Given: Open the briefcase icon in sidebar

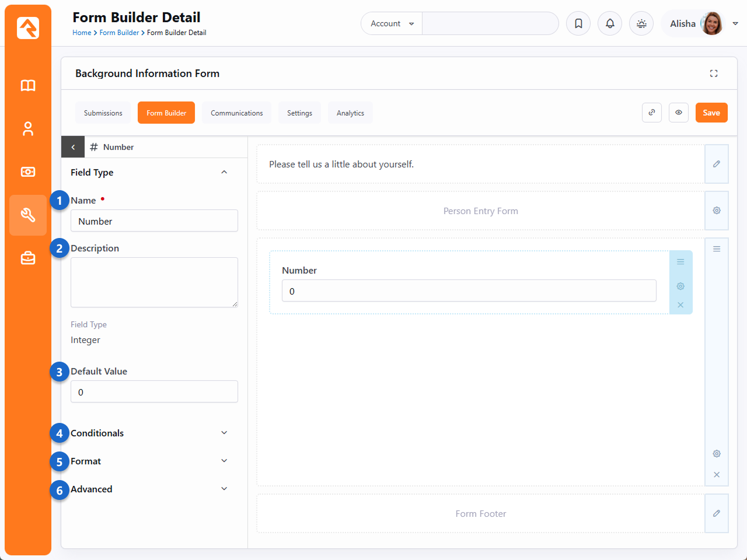Looking at the screenshot, I should click(x=28, y=258).
